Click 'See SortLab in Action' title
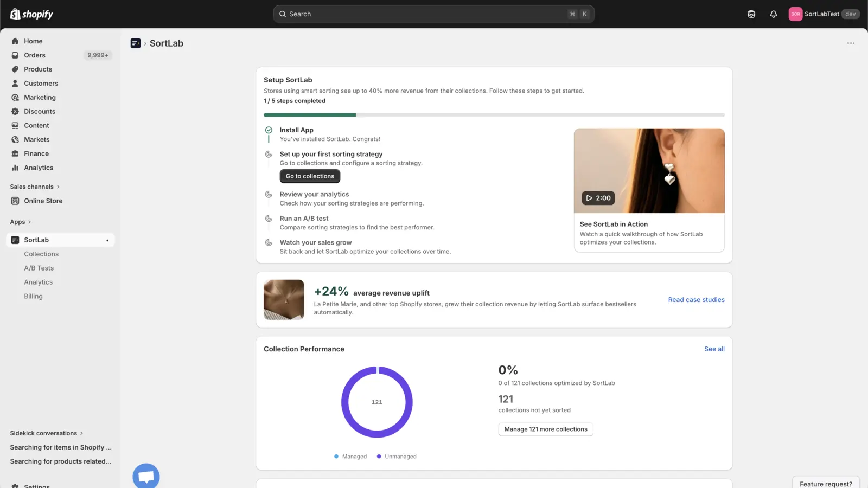 (614, 224)
